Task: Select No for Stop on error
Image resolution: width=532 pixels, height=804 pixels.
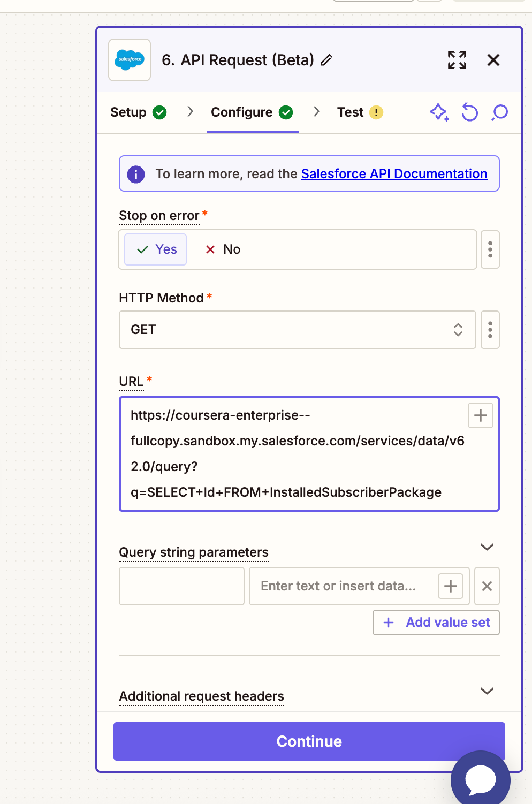Action: pos(223,249)
